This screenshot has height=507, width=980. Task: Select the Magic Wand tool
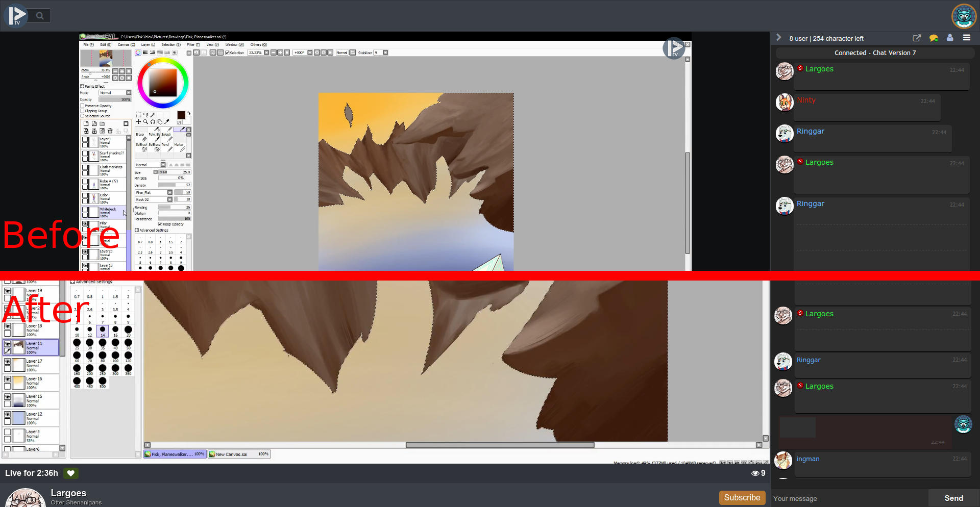click(153, 115)
